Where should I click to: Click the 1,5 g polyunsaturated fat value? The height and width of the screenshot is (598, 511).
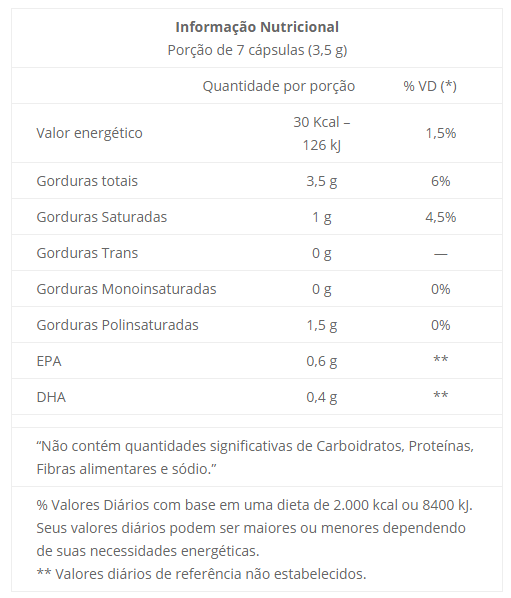tap(322, 325)
